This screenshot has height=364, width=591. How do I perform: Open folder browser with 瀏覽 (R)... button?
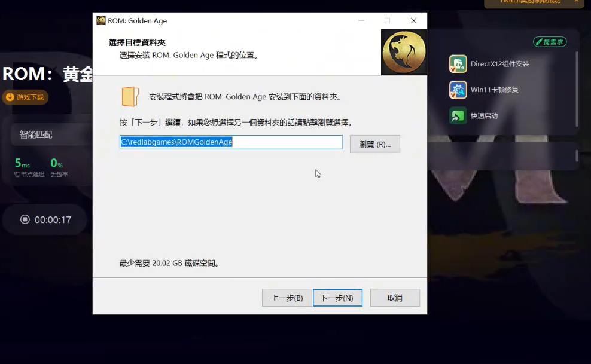point(374,144)
